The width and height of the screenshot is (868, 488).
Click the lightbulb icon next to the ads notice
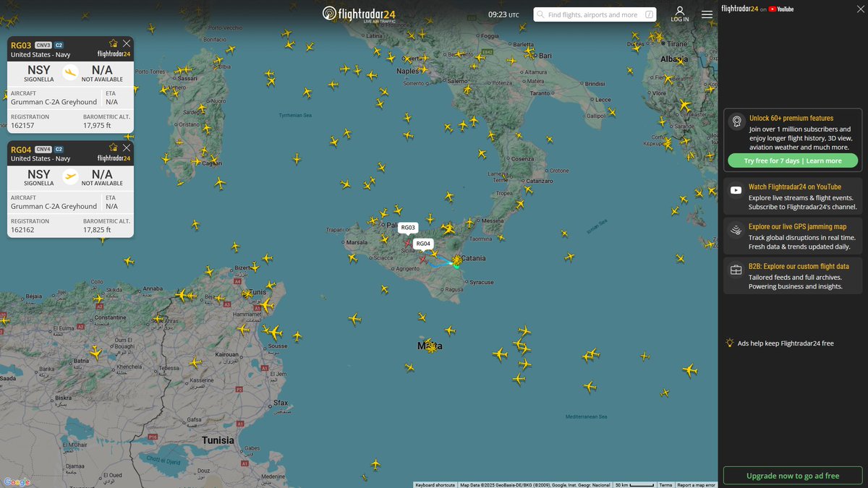click(731, 343)
